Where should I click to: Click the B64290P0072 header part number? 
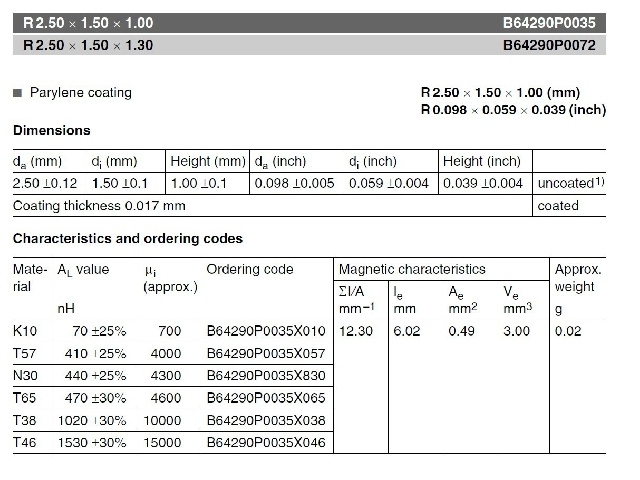(554, 46)
